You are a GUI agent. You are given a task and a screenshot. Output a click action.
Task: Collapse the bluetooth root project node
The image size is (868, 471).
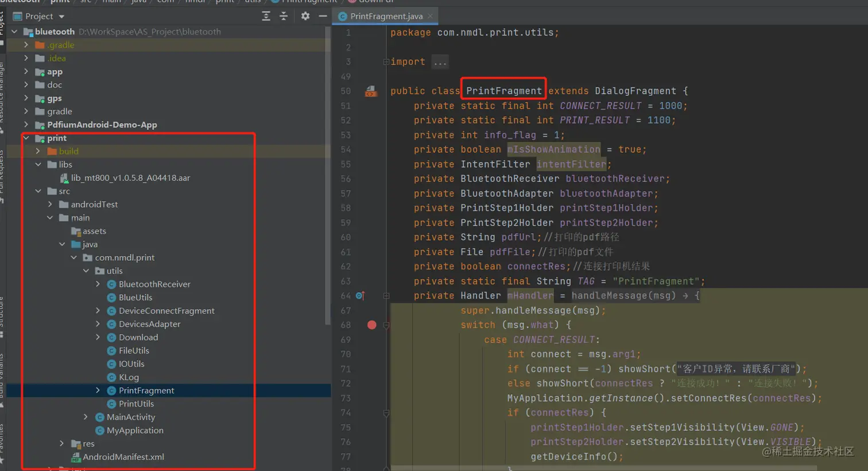click(15, 32)
